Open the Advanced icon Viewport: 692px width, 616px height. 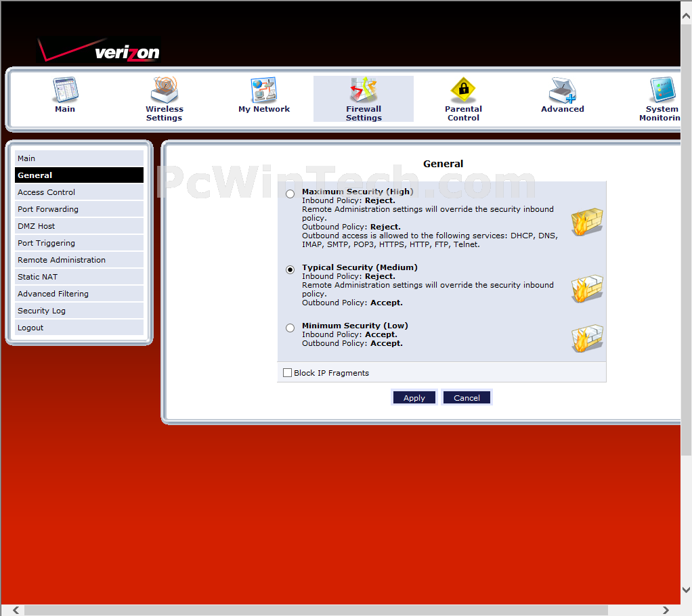tap(562, 90)
